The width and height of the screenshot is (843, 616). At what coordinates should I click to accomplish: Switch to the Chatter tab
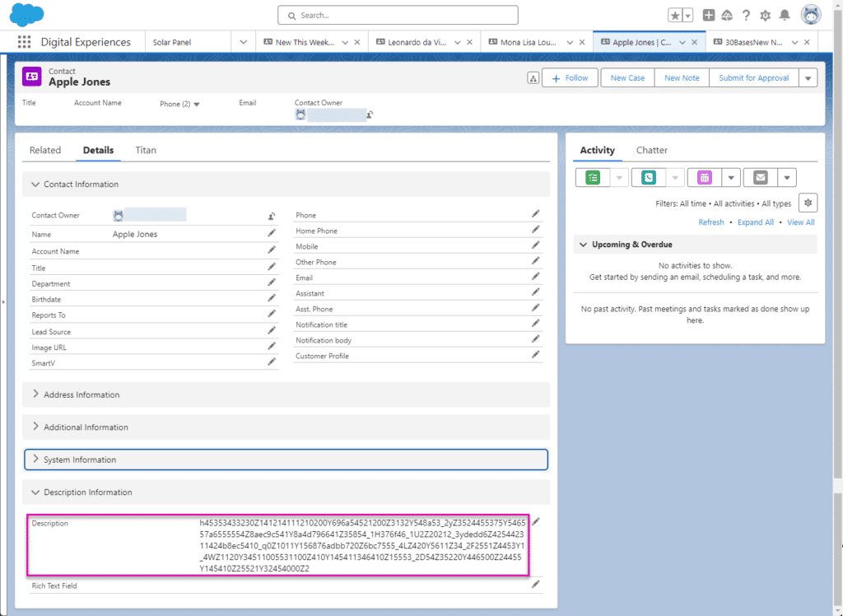point(651,150)
